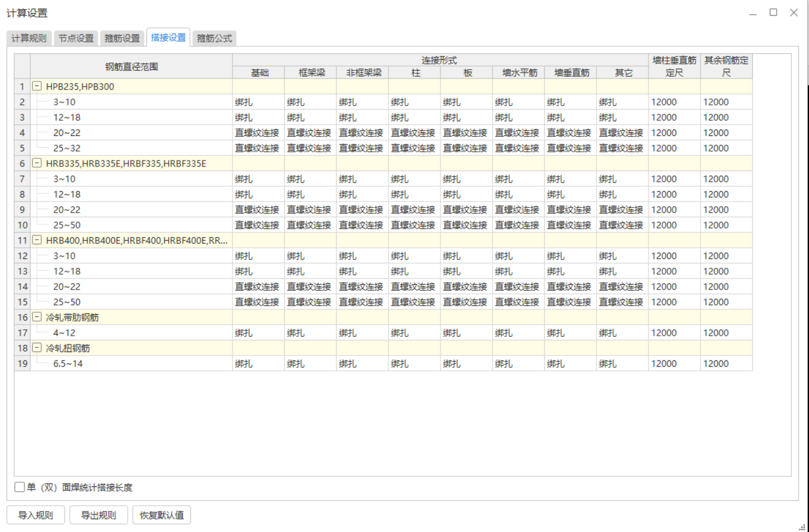Screen dimensions: 809x532
Task: Click 框架梁 cell 直螺纹连接 in row 4
Action: click(x=311, y=132)
